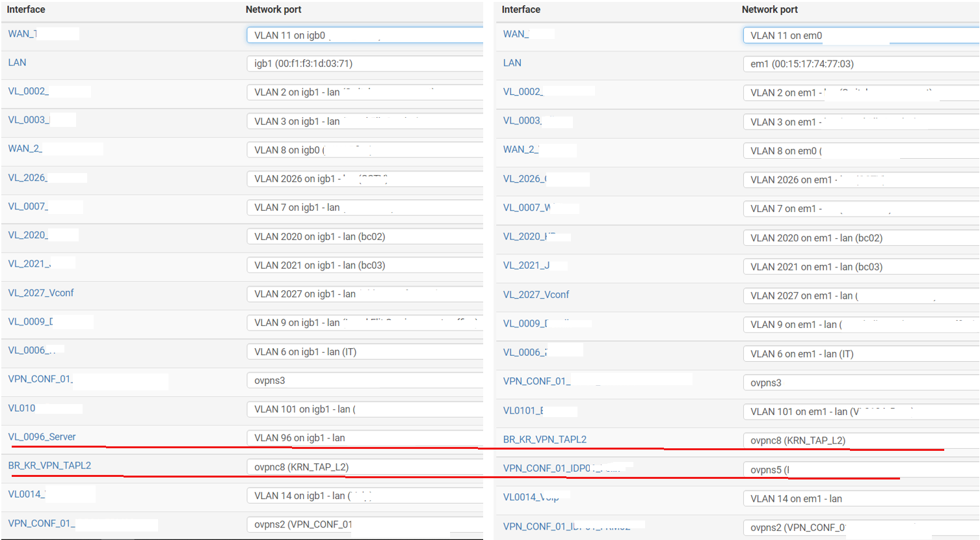Screen dimensions: 980x540
Task: Click the VL_0002 link beside VLAN 2 on igb1
Action: click(x=28, y=91)
